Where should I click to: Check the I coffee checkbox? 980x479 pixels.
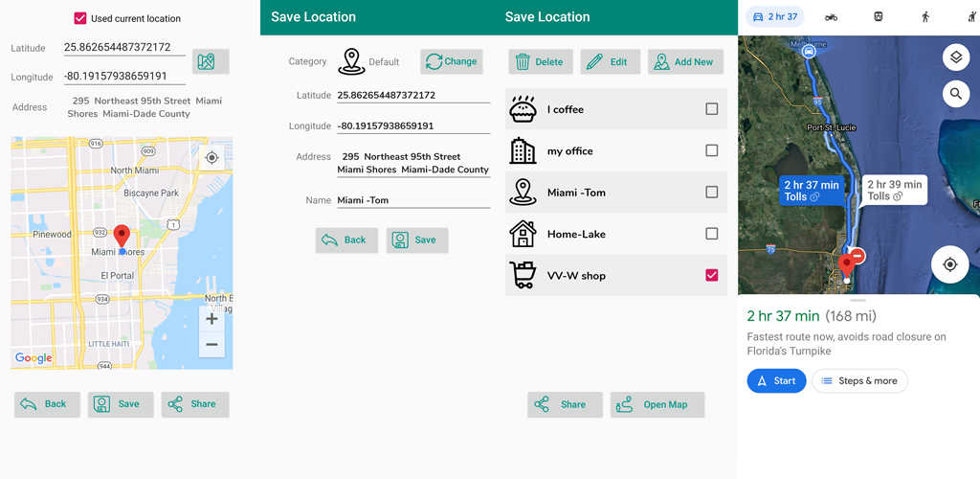coord(711,109)
